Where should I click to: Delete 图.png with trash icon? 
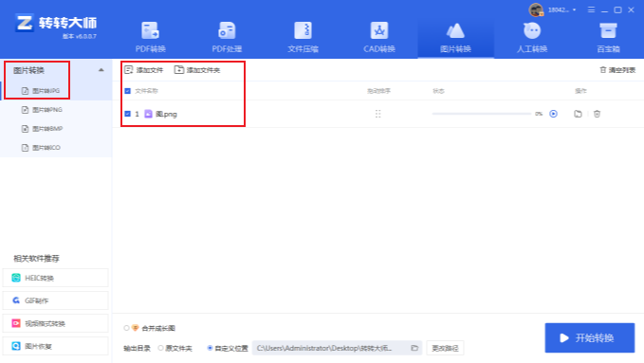pyautogui.click(x=597, y=114)
